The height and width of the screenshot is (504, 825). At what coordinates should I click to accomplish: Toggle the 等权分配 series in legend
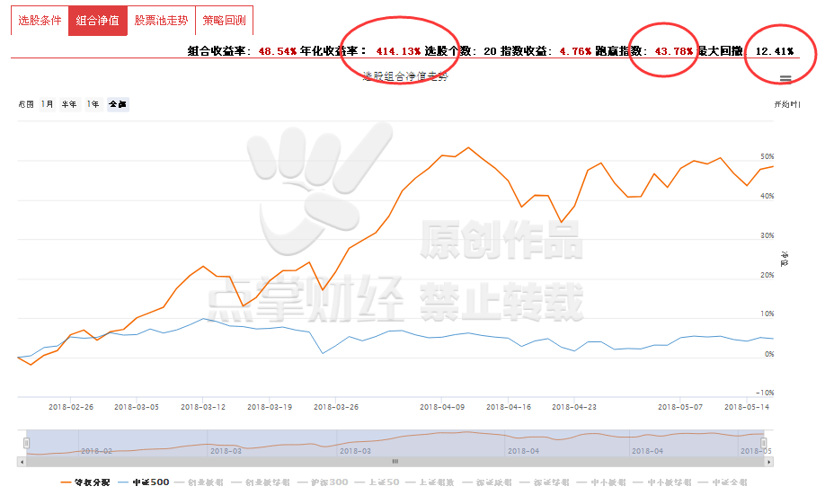(85, 482)
